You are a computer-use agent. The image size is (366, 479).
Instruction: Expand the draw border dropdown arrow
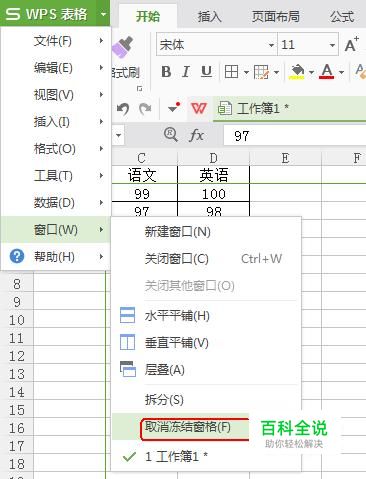coord(276,72)
